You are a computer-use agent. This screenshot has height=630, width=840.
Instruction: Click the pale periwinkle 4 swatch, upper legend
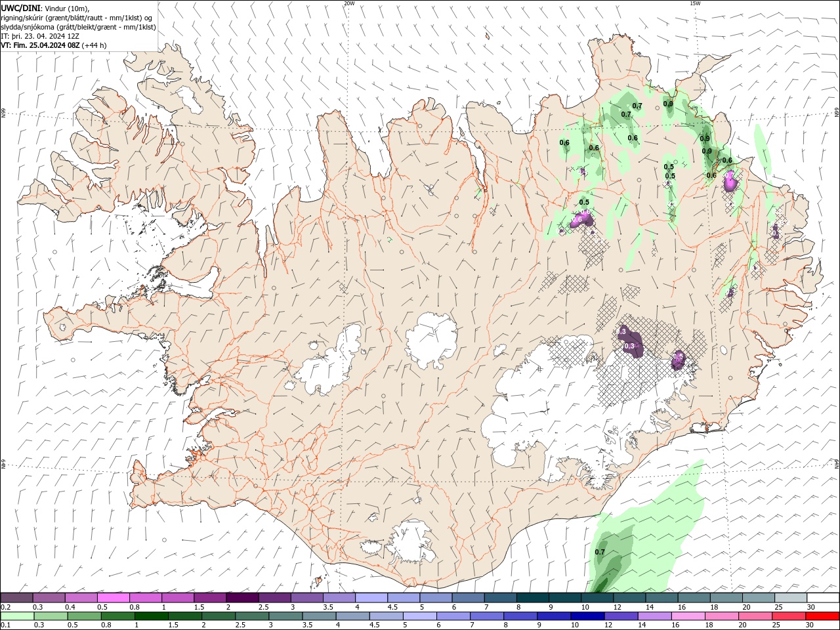coord(371,598)
